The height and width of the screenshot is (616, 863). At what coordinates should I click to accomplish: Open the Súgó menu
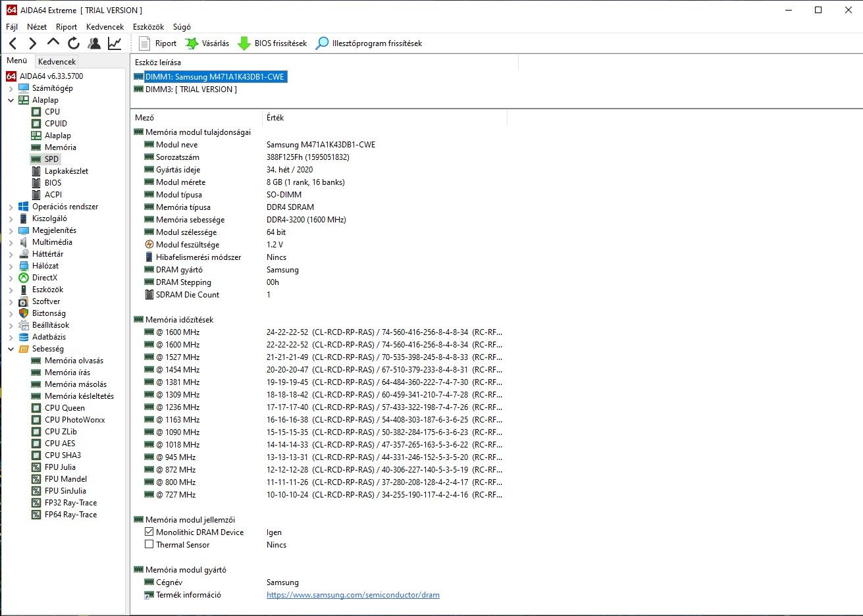point(182,27)
